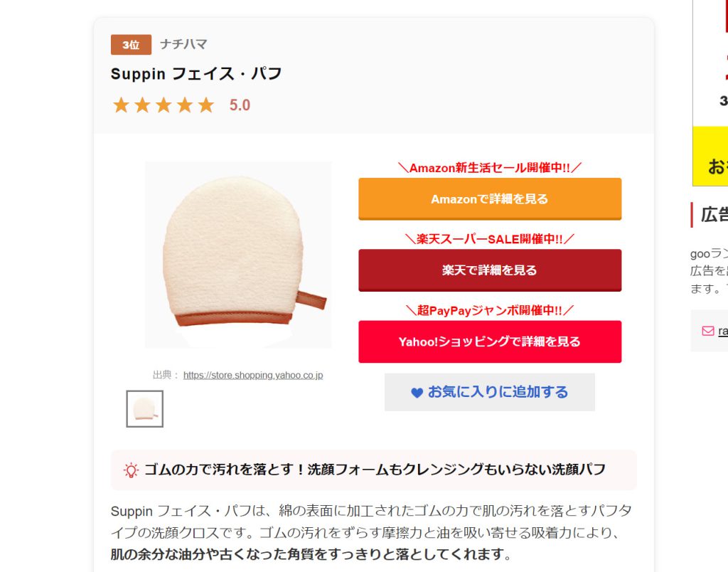Follow the store.shopping.yahoo.co.jp source link
Image resolution: width=728 pixels, height=572 pixels.
tap(253, 375)
